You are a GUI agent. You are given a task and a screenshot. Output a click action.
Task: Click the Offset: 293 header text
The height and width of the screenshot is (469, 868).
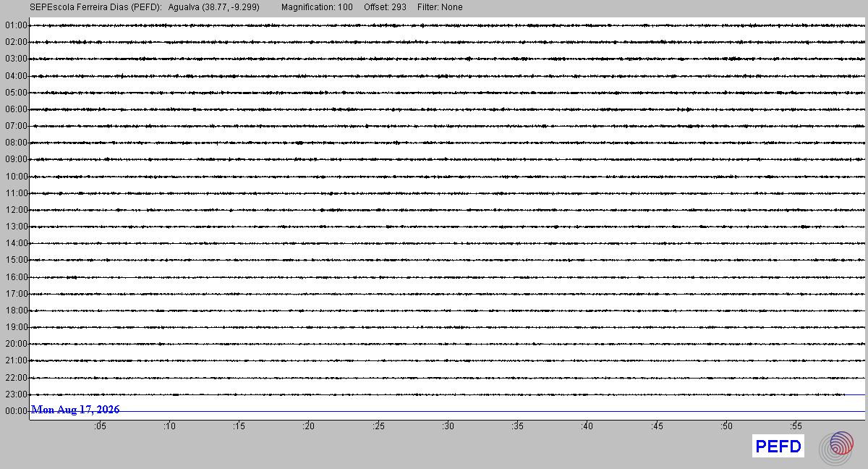point(385,7)
